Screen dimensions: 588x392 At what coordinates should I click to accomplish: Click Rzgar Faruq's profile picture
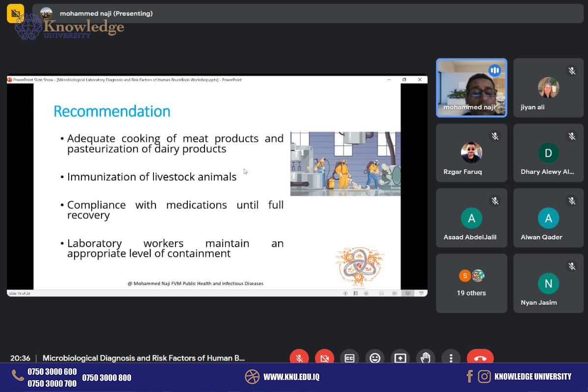(x=471, y=153)
